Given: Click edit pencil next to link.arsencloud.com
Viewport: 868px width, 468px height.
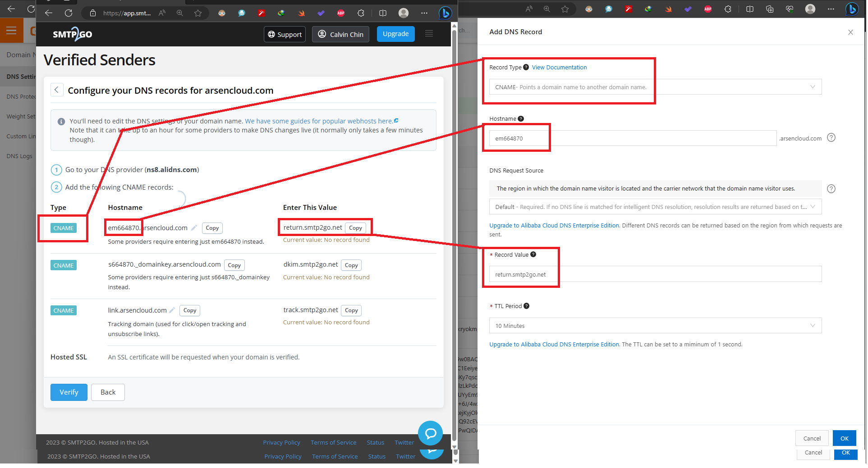Looking at the screenshot, I should click(x=172, y=310).
